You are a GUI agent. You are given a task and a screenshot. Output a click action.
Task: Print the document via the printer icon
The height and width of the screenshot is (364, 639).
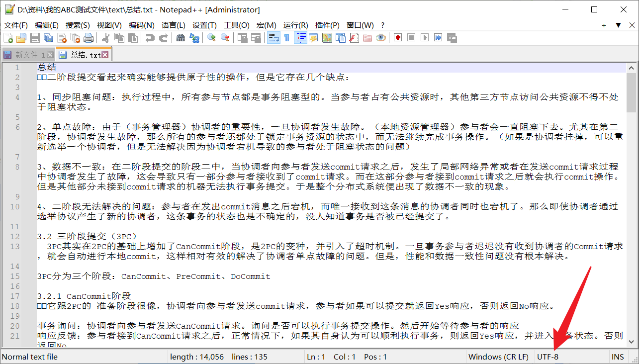click(x=89, y=38)
